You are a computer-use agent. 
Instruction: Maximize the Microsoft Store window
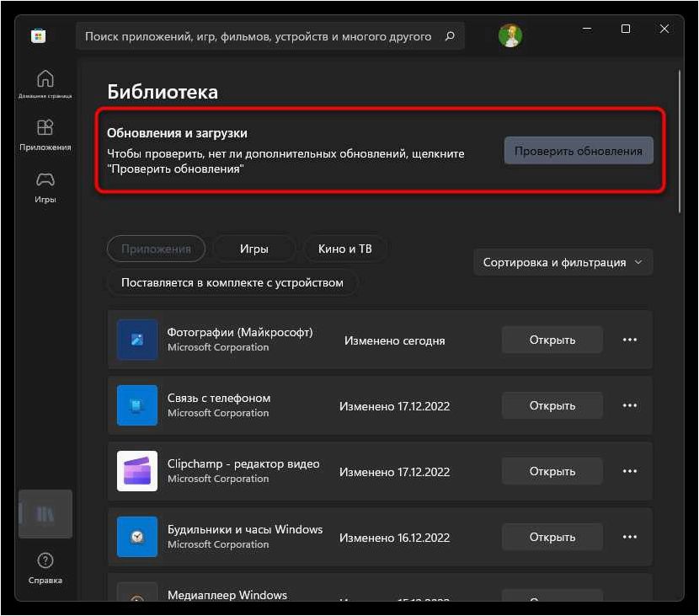coord(626,29)
